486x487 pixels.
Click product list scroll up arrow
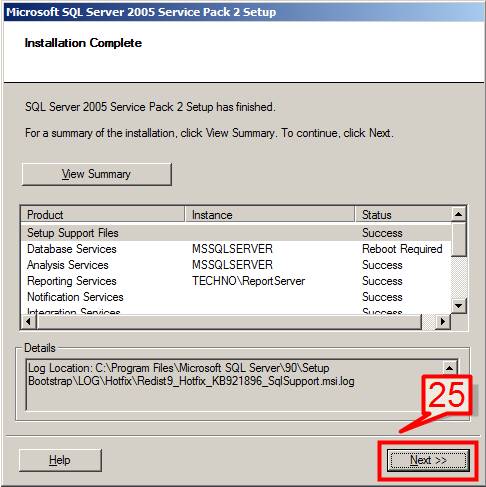(459, 214)
